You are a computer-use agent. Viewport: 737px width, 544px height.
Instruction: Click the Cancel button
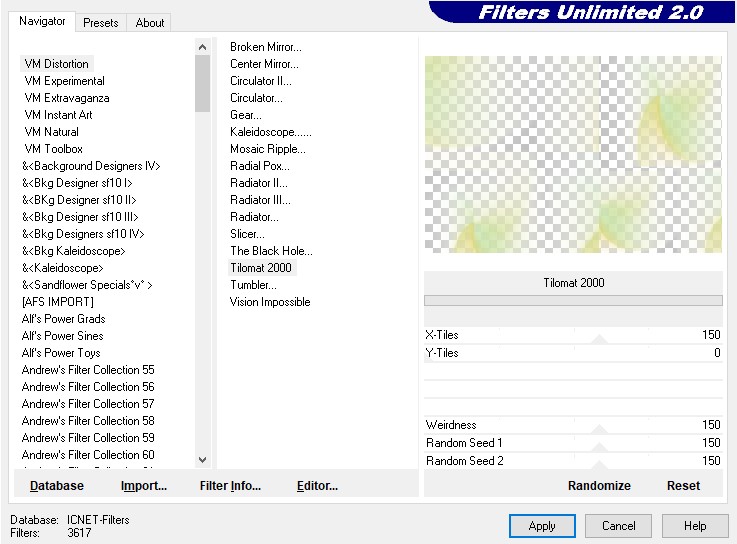pyautogui.click(x=618, y=526)
